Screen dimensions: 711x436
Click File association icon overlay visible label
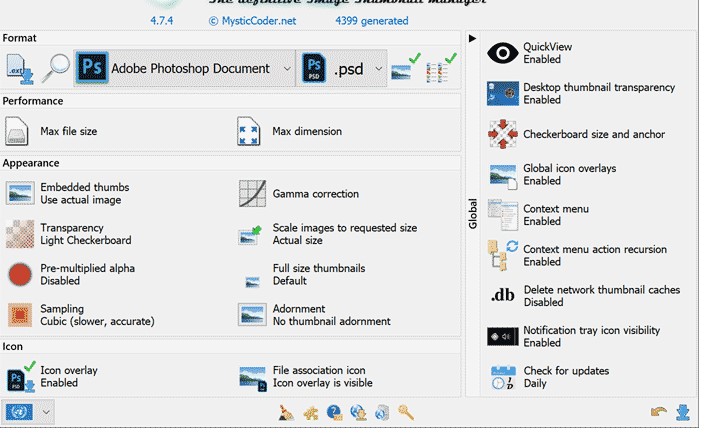(322, 383)
